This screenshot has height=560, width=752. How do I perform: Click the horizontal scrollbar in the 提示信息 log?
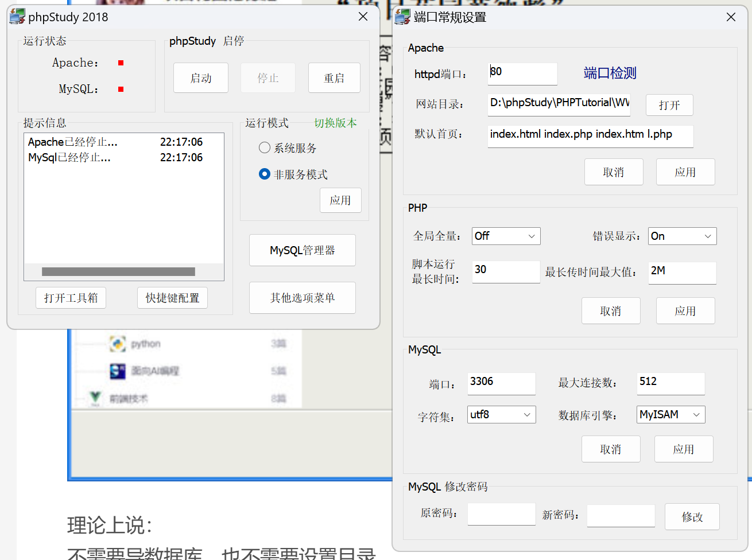tap(118, 271)
